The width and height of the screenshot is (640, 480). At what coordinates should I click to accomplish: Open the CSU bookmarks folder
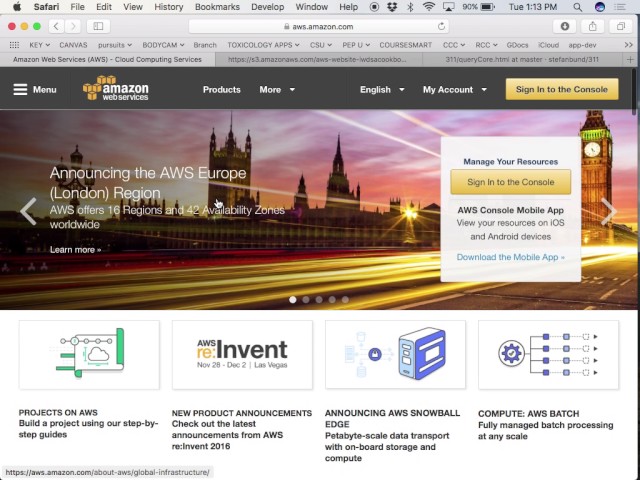pos(320,45)
